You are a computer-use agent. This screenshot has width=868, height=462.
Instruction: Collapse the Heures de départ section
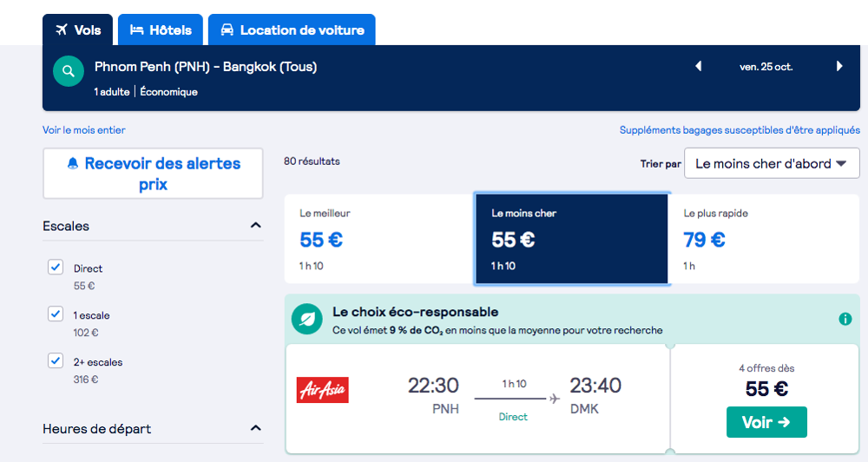256,428
